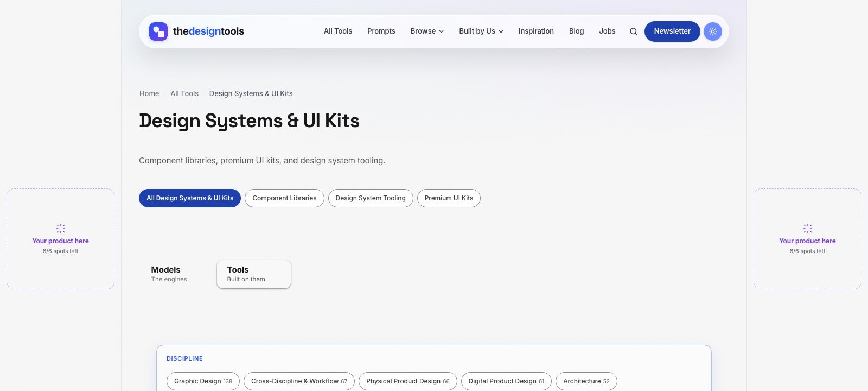Select Physical Product Design discipline chip
Image resolution: width=868 pixels, height=391 pixels.
point(408,381)
